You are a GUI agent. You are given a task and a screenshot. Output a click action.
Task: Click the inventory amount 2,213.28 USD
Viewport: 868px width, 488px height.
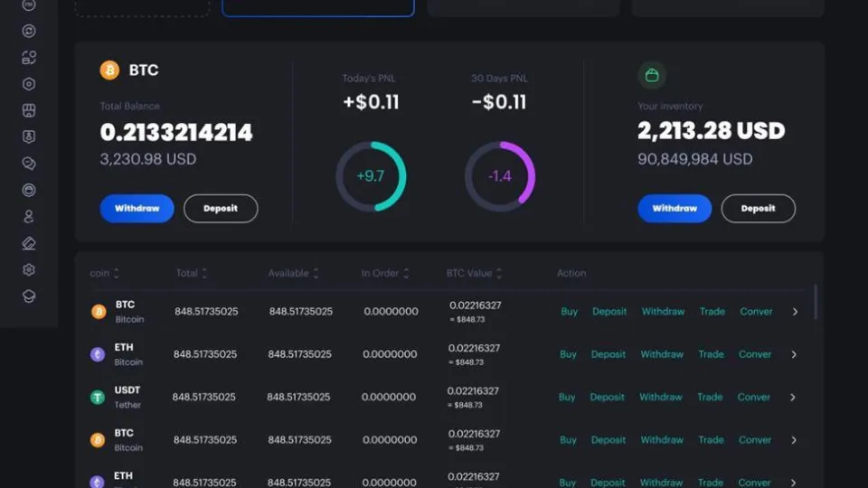[712, 131]
